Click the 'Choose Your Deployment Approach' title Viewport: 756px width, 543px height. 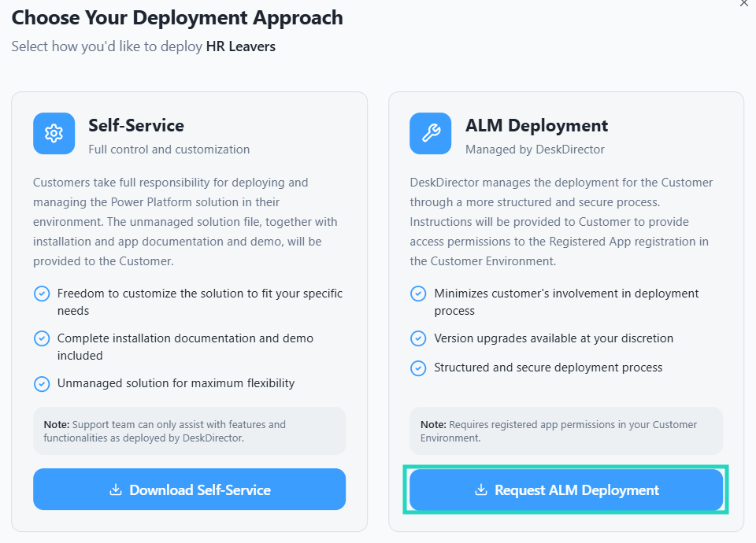[177, 18]
